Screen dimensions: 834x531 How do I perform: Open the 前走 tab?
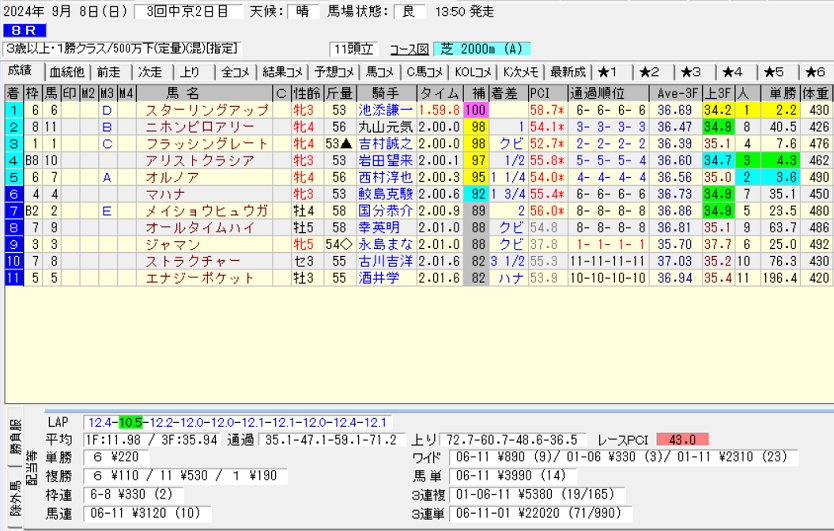pyautogui.click(x=109, y=72)
